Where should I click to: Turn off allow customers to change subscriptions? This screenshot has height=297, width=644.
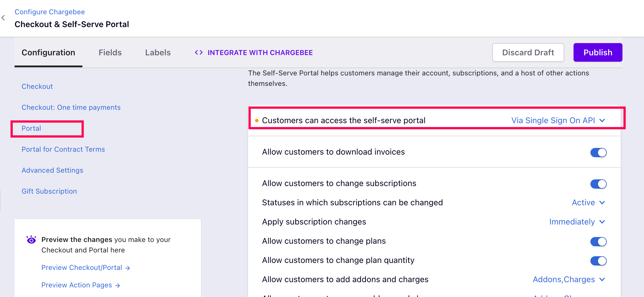598,184
